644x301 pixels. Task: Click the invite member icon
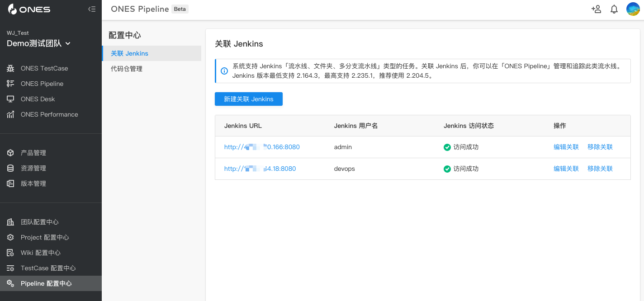coord(596,9)
